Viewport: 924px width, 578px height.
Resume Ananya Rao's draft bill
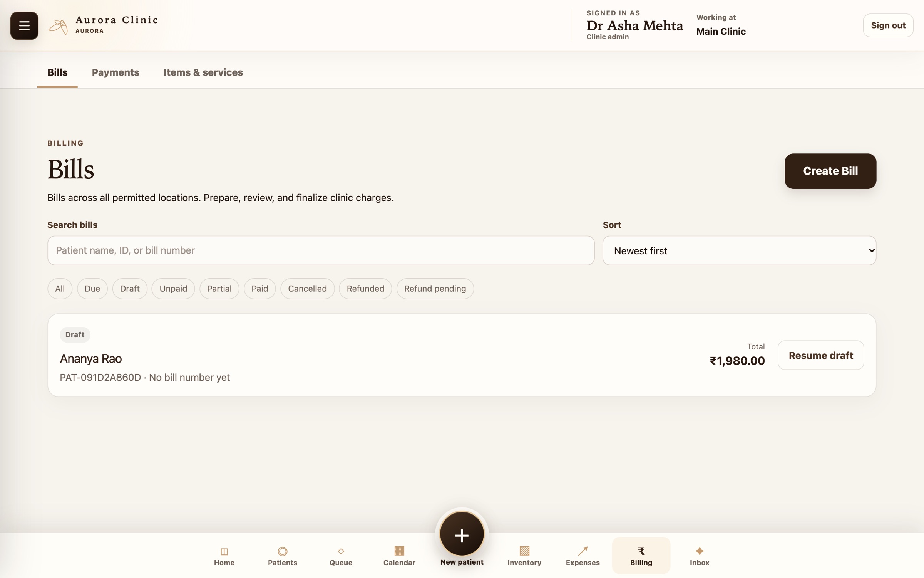click(x=821, y=355)
